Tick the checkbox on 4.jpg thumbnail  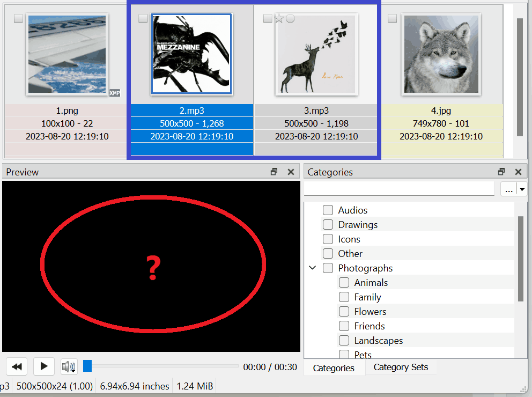[x=392, y=18]
